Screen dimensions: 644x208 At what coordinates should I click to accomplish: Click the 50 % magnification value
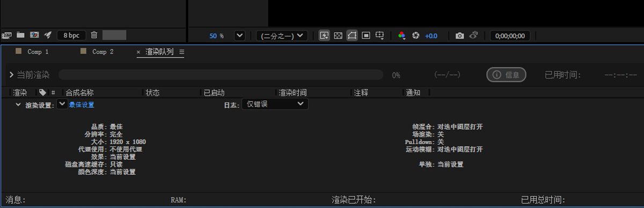tap(216, 36)
